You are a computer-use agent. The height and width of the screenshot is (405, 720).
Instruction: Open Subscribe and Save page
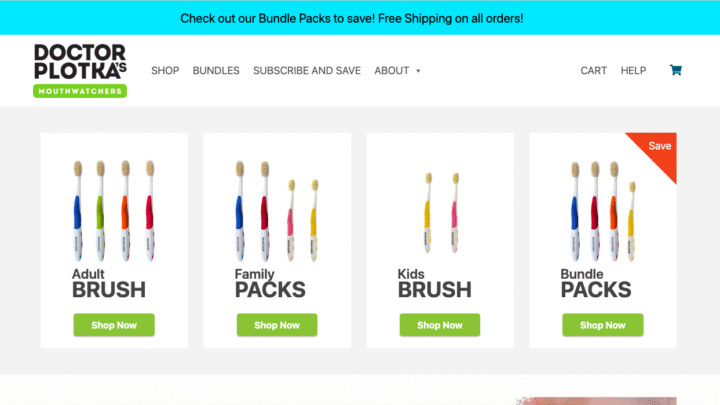pyautogui.click(x=307, y=71)
